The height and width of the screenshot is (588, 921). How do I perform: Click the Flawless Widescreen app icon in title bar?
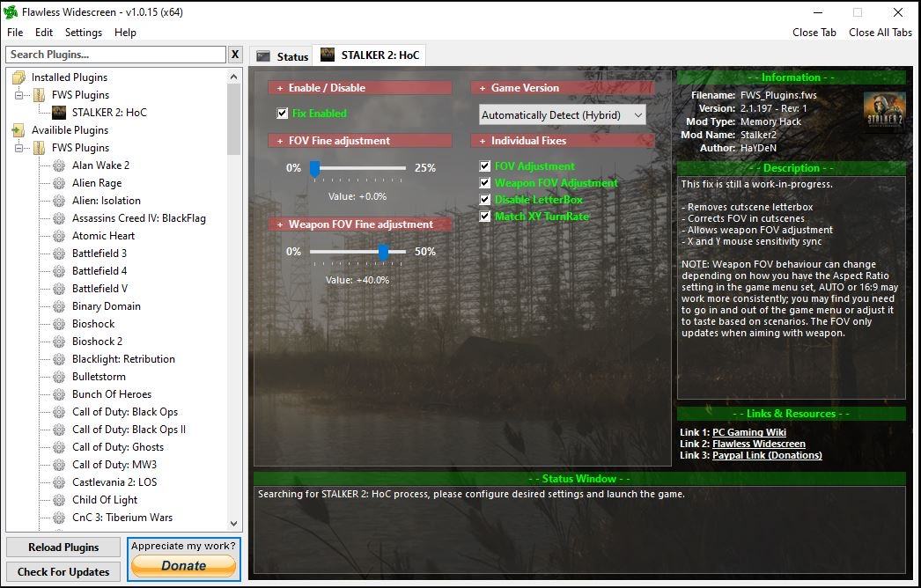(11, 11)
